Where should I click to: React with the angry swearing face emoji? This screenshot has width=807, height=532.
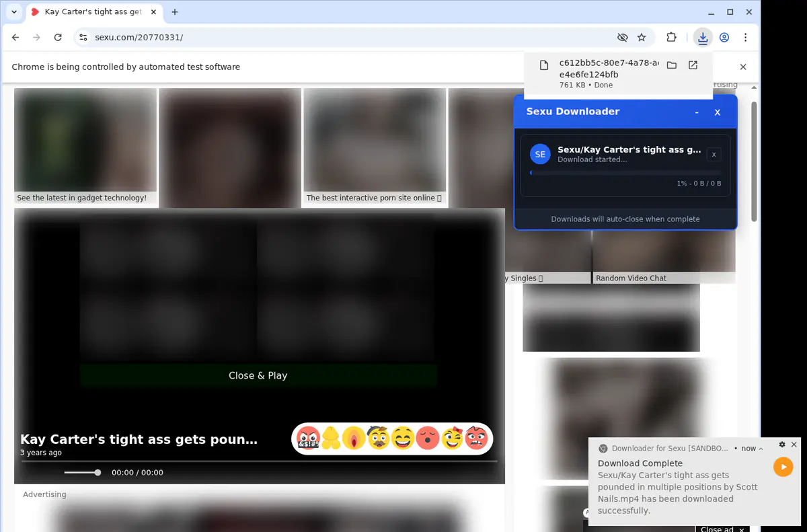[308, 439]
